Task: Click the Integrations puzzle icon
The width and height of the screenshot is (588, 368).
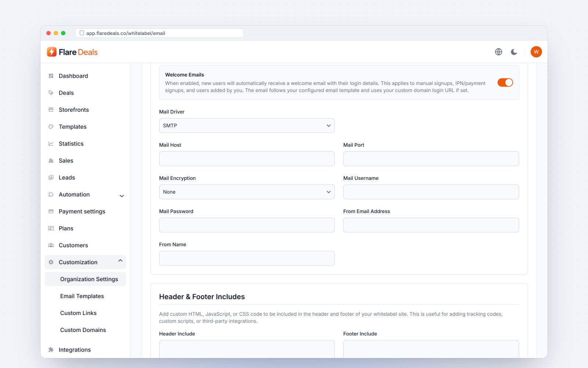Action: (51, 350)
